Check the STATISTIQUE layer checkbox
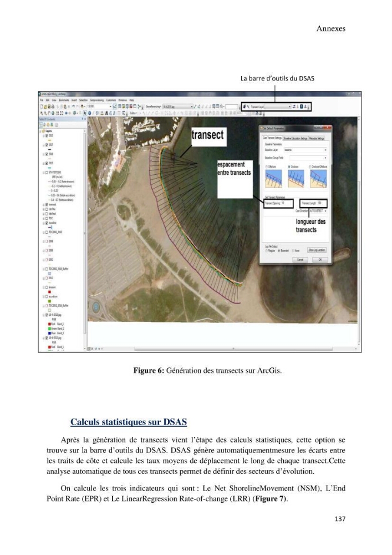This screenshot has width=392, height=555. [47, 173]
